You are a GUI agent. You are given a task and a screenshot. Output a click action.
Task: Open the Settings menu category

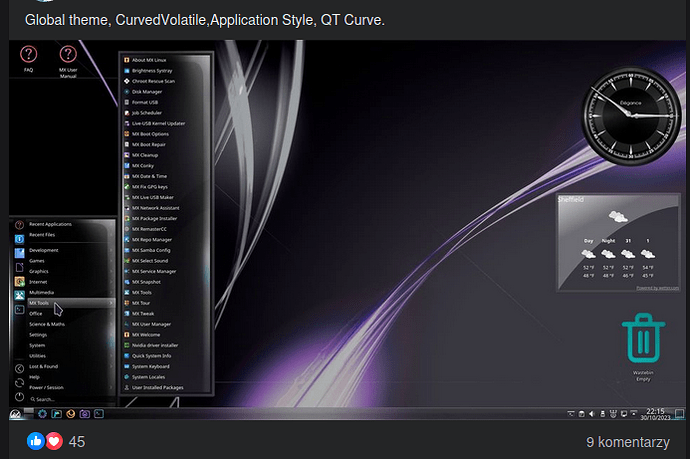[70, 334]
